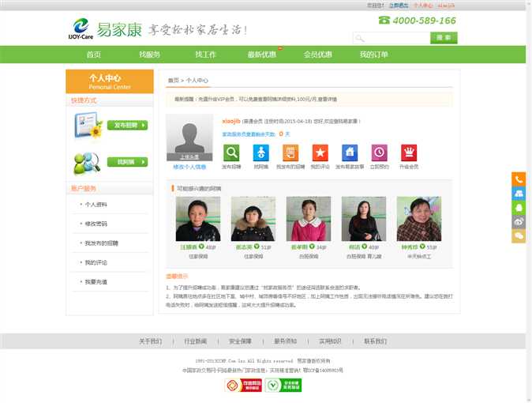Screen dimensions: 532x403
Task: Click the phone number 4000-589-166
Action: [x=425, y=21]
